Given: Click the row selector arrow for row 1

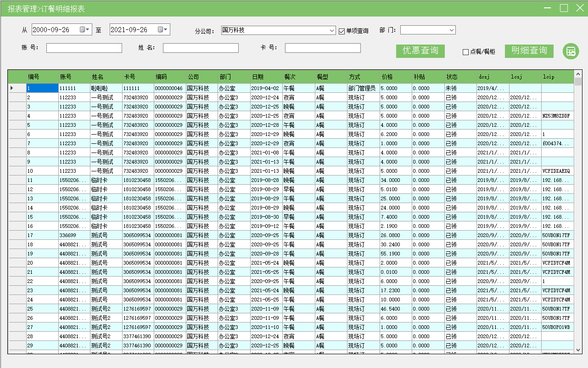Looking at the screenshot, I should pos(12,88).
